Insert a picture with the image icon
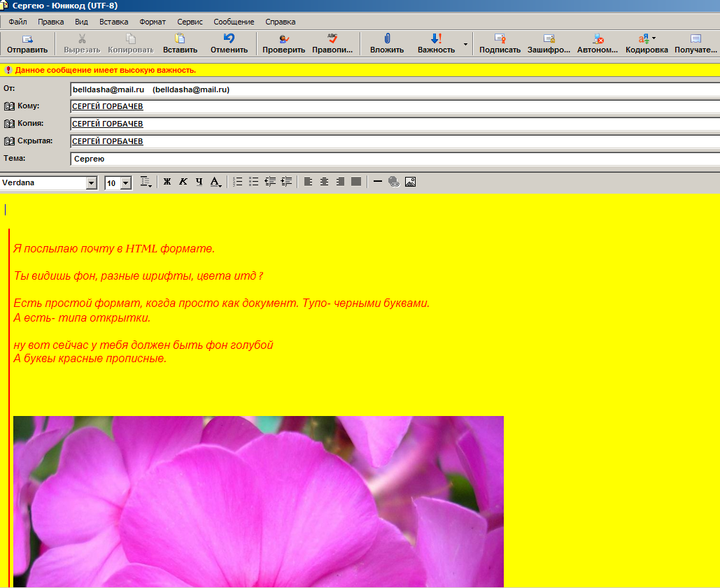720x588 pixels. click(410, 182)
